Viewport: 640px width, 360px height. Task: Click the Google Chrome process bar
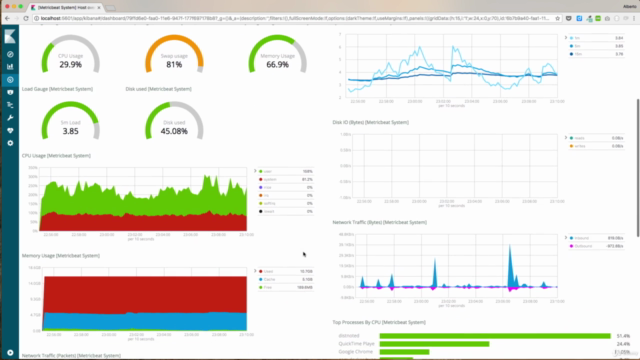pos(404,352)
